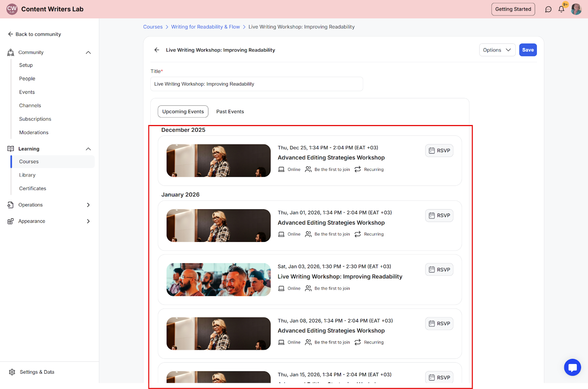Image resolution: width=588 pixels, height=389 pixels.
Task: Collapse the Community section chevron
Action: [x=88, y=53]
